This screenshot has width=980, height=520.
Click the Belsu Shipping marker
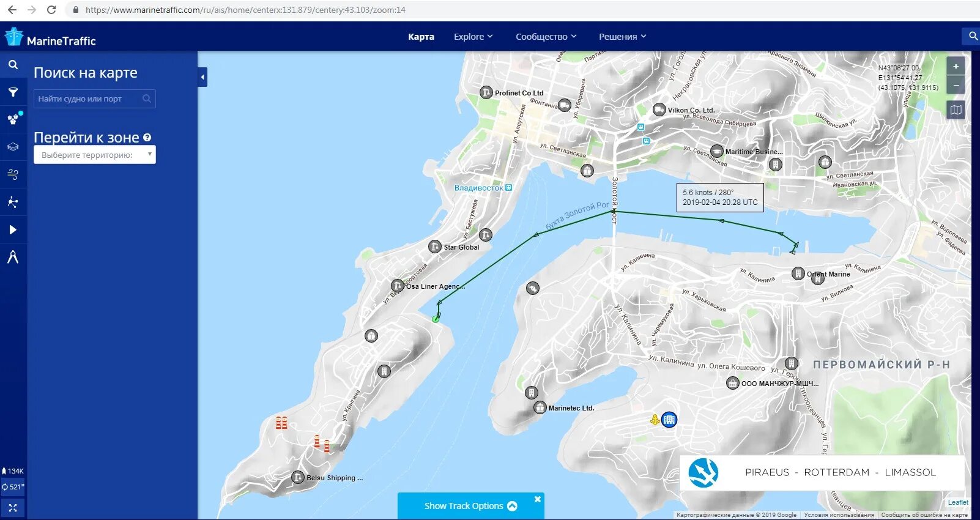297,477
